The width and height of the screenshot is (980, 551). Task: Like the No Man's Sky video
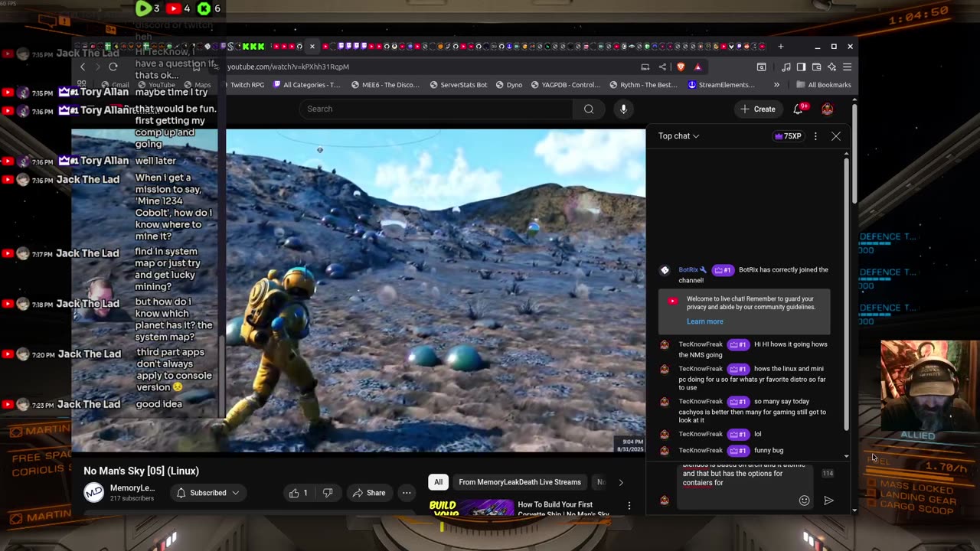coord(299,493)
